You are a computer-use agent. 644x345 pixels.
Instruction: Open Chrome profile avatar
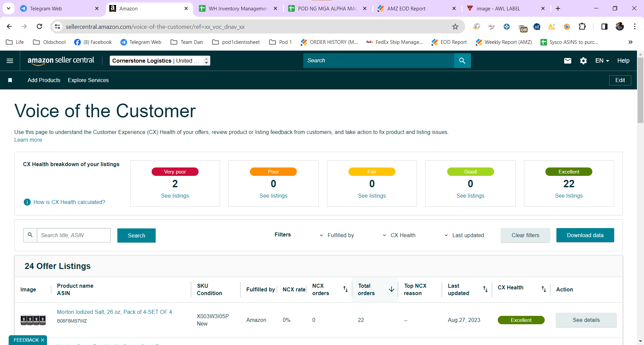(x=620, y=26)
